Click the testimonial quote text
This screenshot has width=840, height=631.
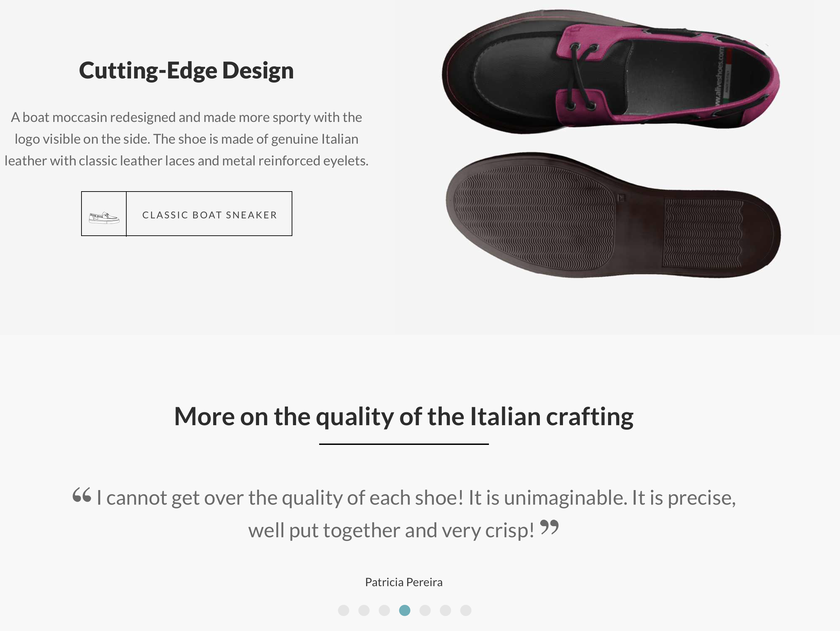(x=404, y=511)
